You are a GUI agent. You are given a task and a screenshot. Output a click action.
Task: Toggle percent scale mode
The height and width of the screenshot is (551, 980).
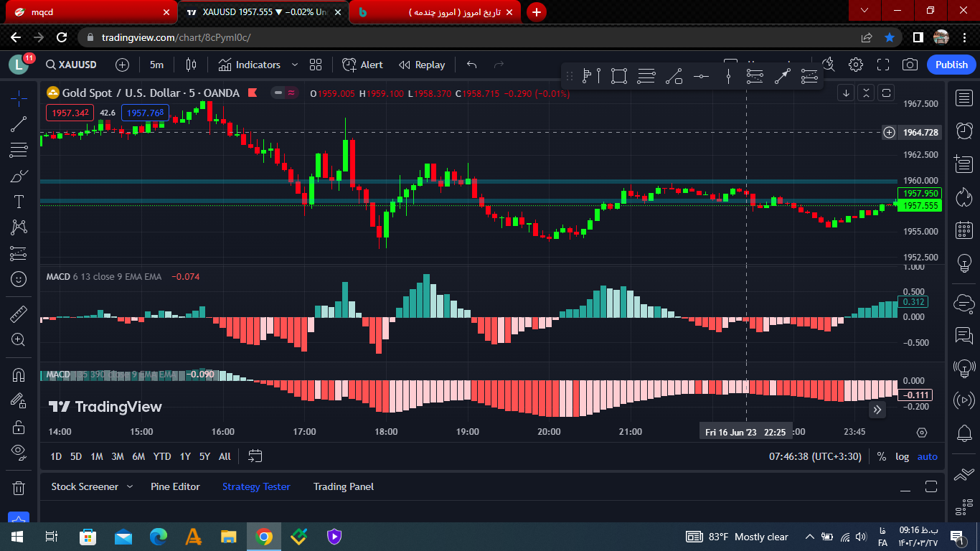pyautogui.click(x=881, y=456)
